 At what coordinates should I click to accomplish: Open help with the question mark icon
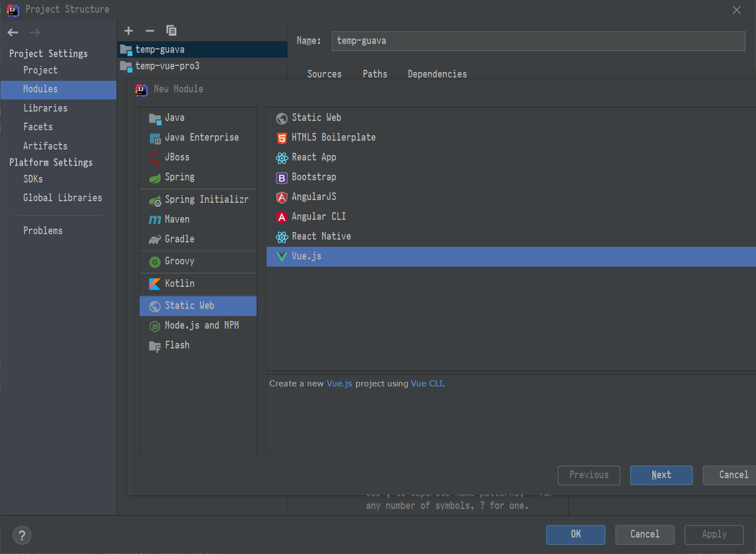pos(22,535)
